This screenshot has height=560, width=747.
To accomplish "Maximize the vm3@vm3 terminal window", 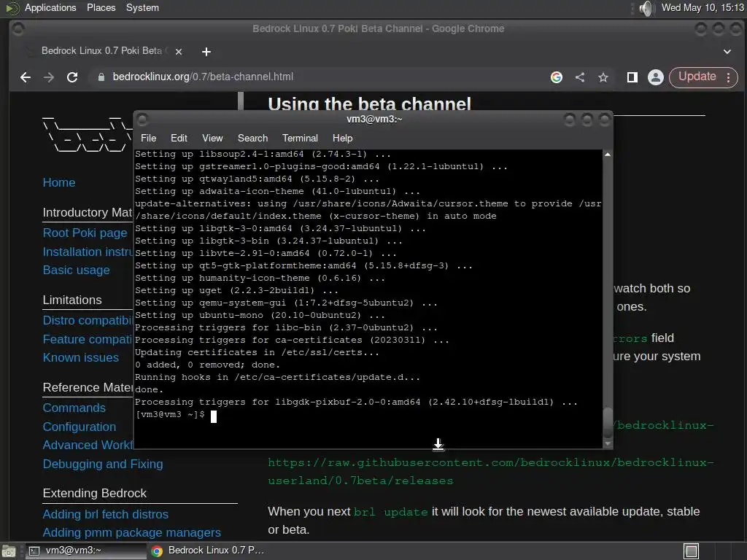I will pyautogui.click(x=587, y=119).
